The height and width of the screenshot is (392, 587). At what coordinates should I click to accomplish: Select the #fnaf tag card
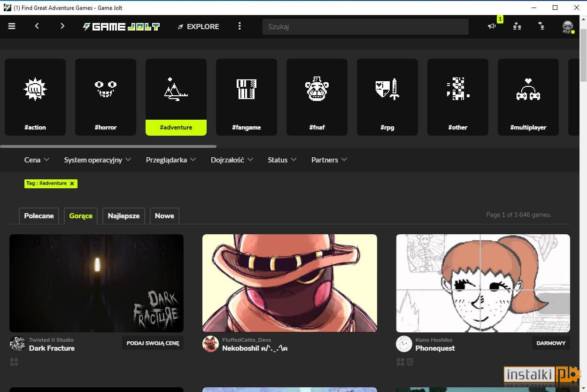[x=317, y=97]
